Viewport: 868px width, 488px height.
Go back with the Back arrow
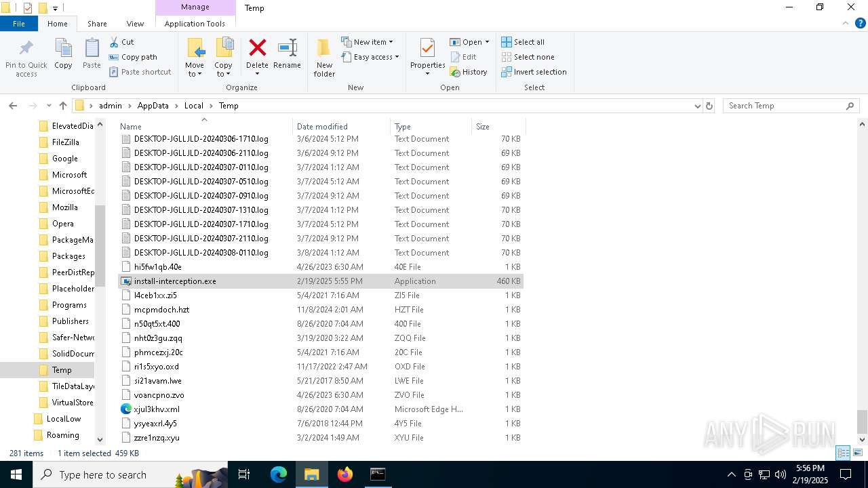(x=13, y=106)
